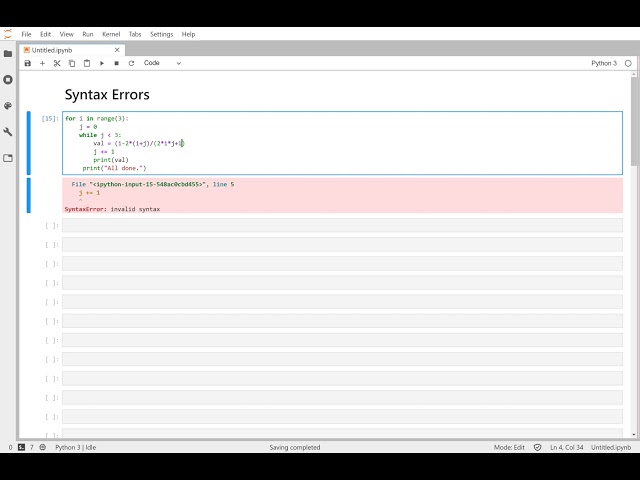
Task: Paste cells from the clipboard
Action: (x=87, y=63)
